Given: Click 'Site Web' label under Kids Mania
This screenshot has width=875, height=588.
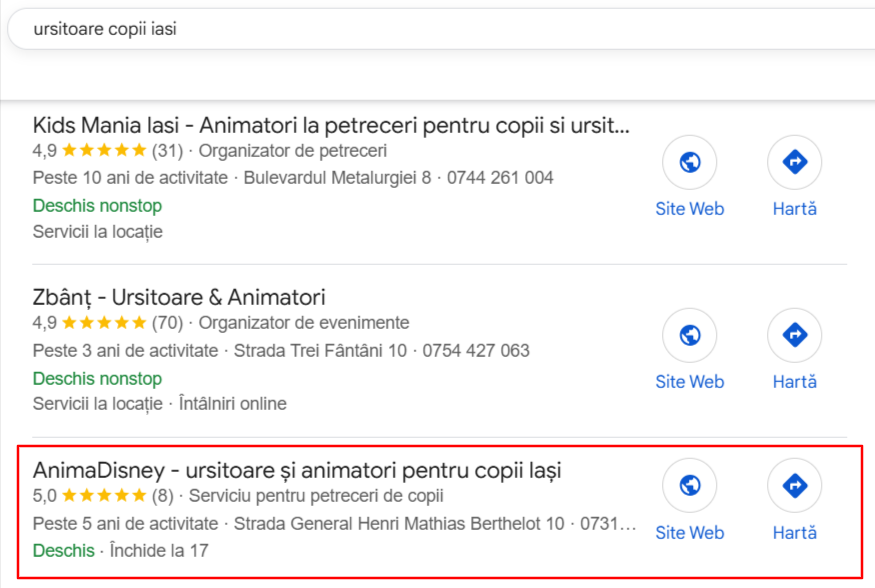Looking at the screenshot, I should [690, 209].
